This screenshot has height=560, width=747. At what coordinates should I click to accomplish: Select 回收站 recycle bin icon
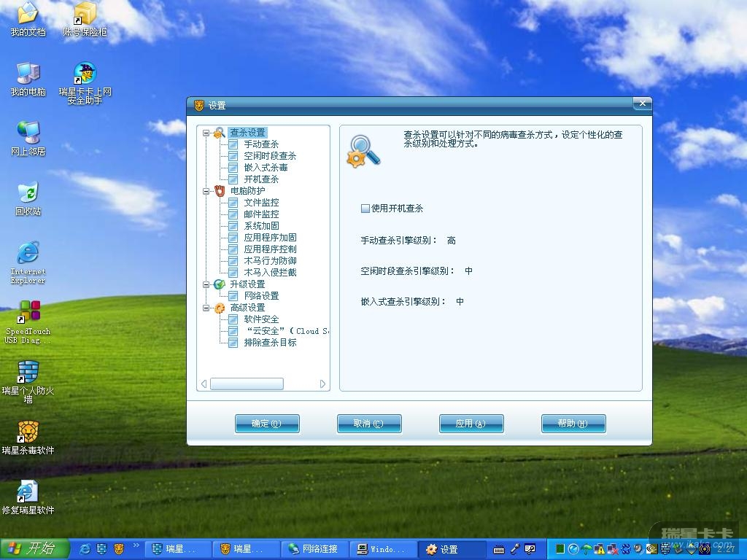pos(28,198)
